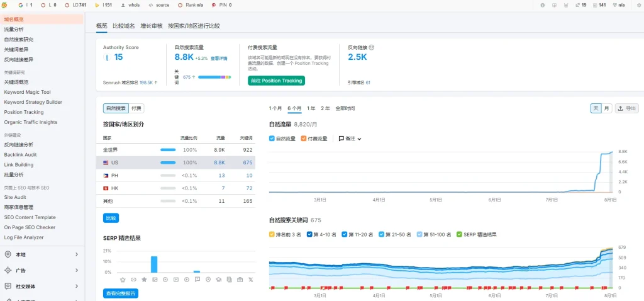Click the US traffic share bar
This screenshot has height=301, width=644.
pos(168,162)
